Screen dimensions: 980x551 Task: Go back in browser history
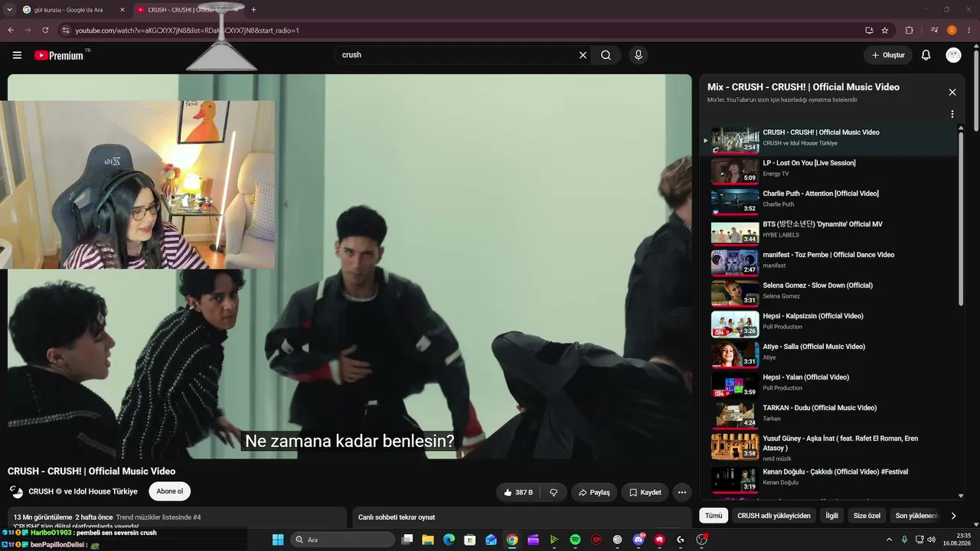pyautogui.click(x=11, y=31)
